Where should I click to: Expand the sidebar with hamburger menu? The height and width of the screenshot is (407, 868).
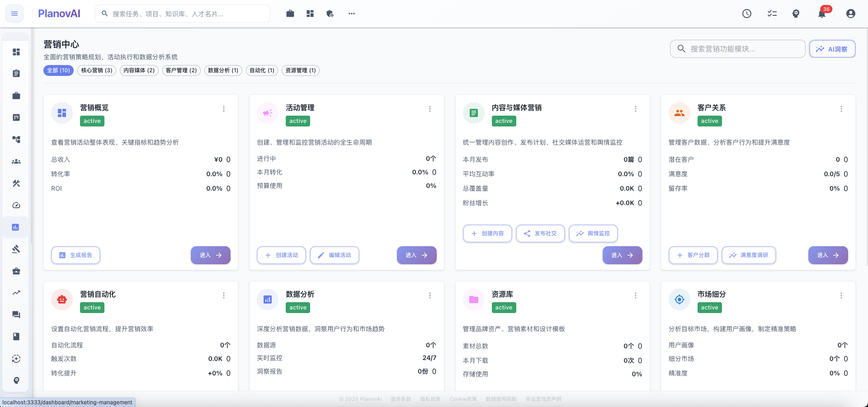click(14, 14)
